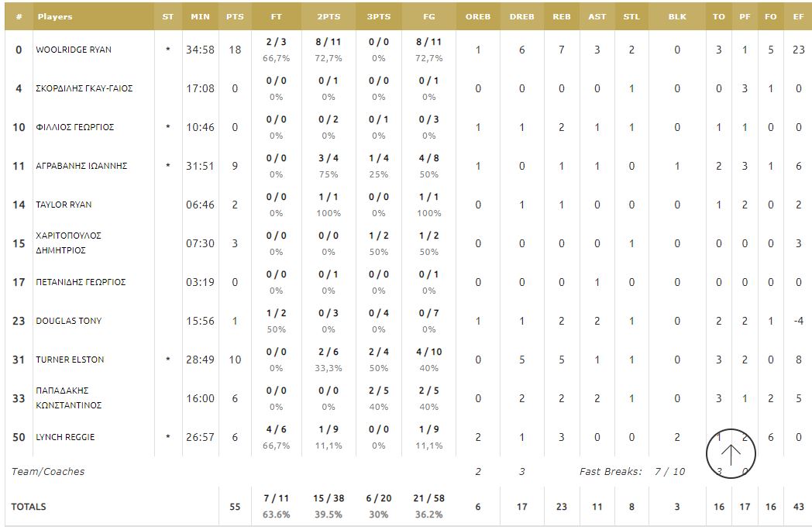This screenshot has height=530, width=812.
Task: Open TURNER ELSTON player link
Action: (x=70, y=360)
